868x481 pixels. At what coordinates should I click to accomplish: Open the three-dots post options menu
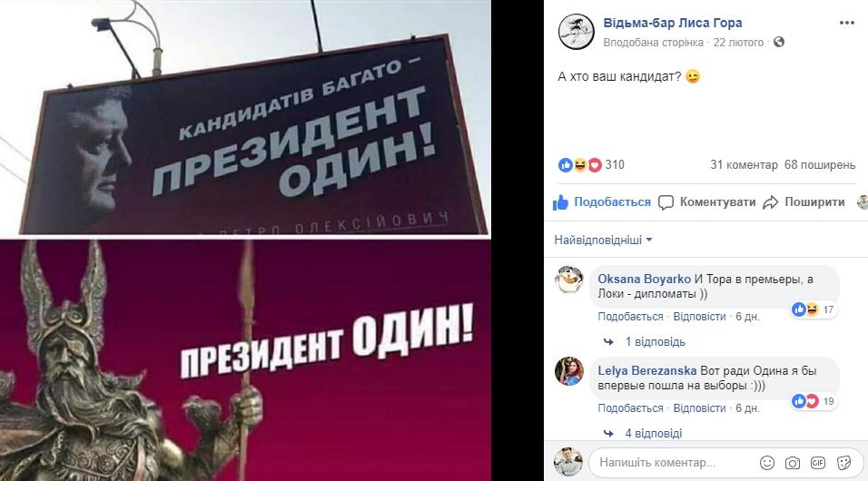point(846,23)
